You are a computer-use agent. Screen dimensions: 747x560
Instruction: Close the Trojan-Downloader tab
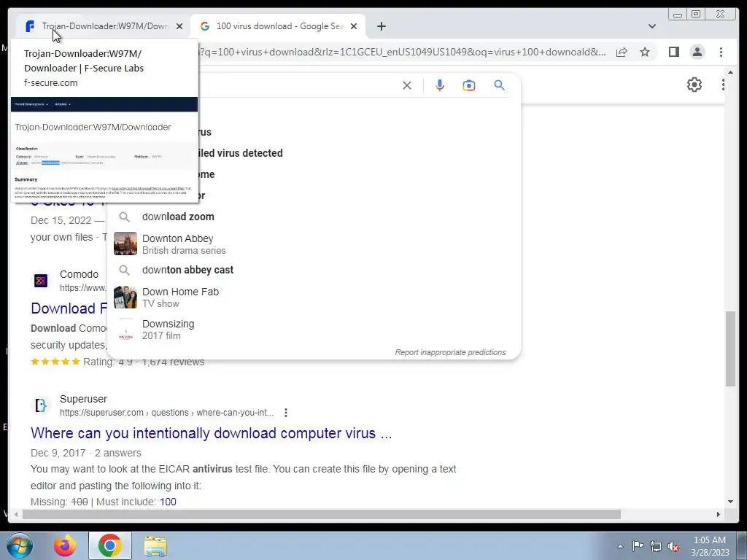[179, 26]
